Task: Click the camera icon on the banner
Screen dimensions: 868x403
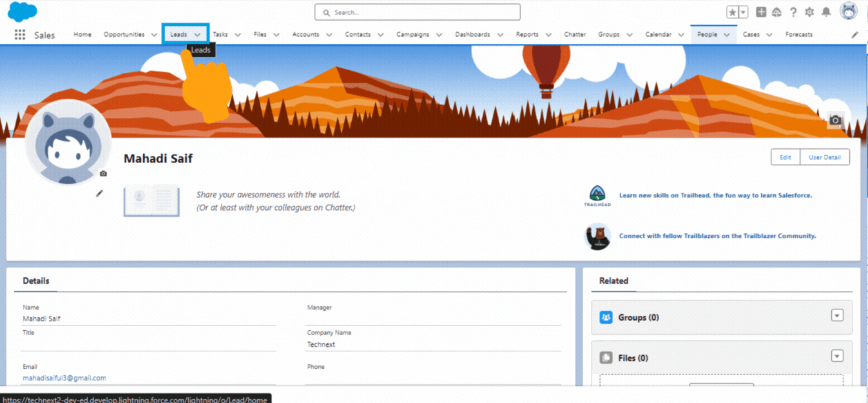Action: click(835, 120)
